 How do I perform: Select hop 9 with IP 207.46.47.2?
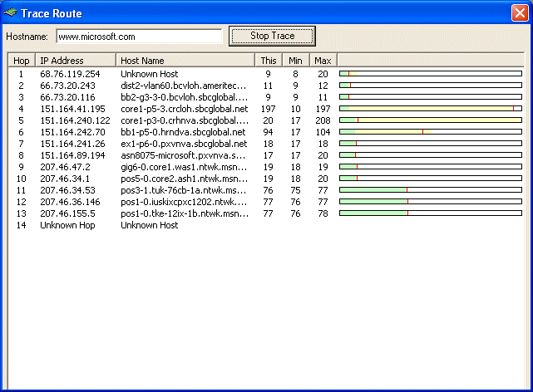pyautogui.click(x=66, y=167)
